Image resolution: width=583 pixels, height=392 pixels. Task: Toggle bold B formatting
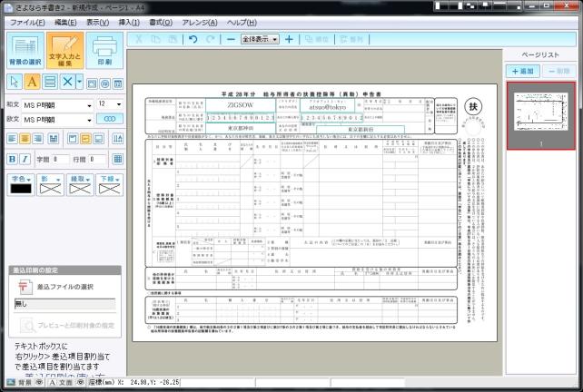click(12, 160)
